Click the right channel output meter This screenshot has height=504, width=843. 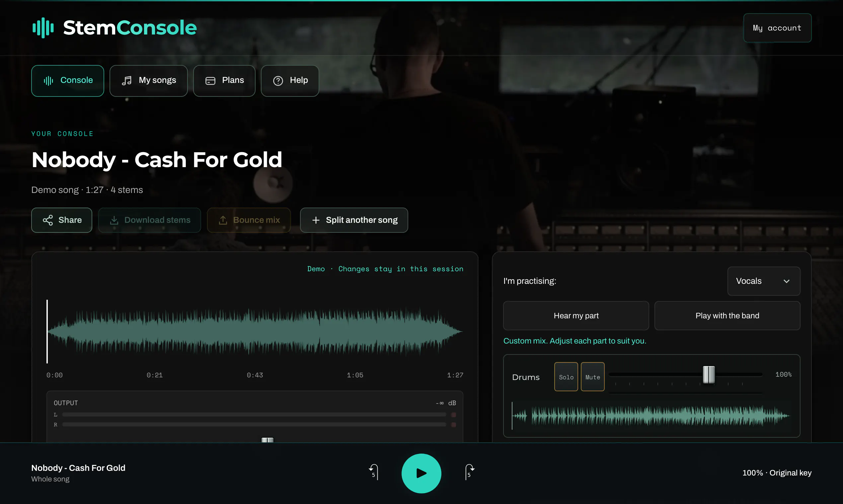(254, 424)
